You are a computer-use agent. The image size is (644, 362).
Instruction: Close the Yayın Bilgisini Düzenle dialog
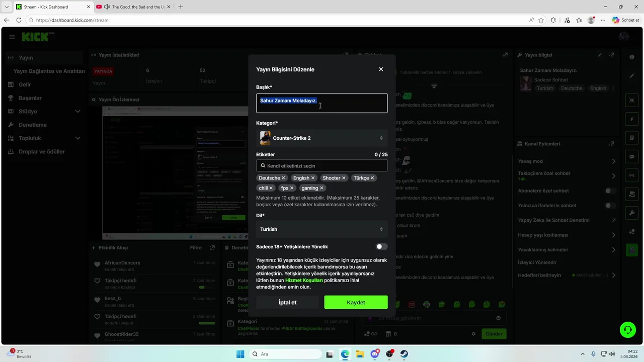click(x=381, y=69)
